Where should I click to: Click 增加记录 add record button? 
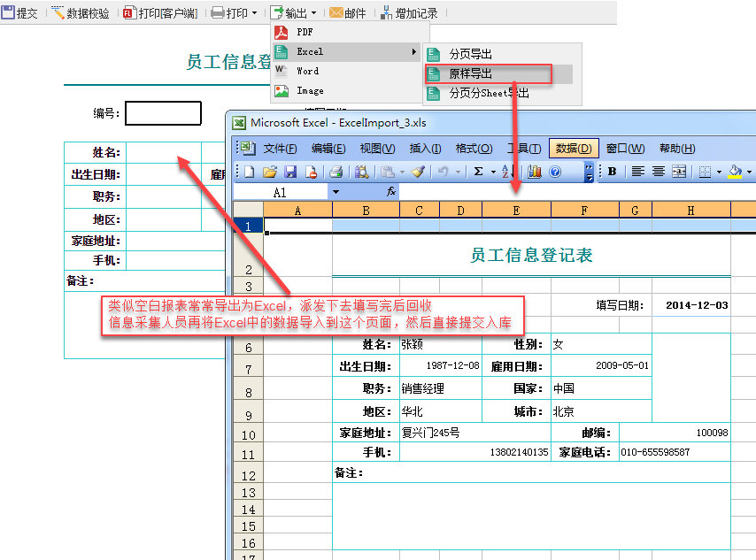(x=409, y=13)
